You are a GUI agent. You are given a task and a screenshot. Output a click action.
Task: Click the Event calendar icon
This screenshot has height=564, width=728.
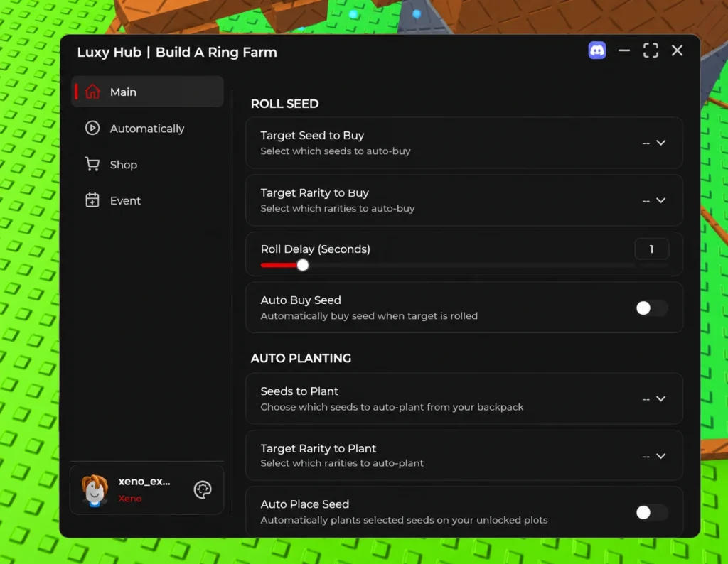click(92, 200)
